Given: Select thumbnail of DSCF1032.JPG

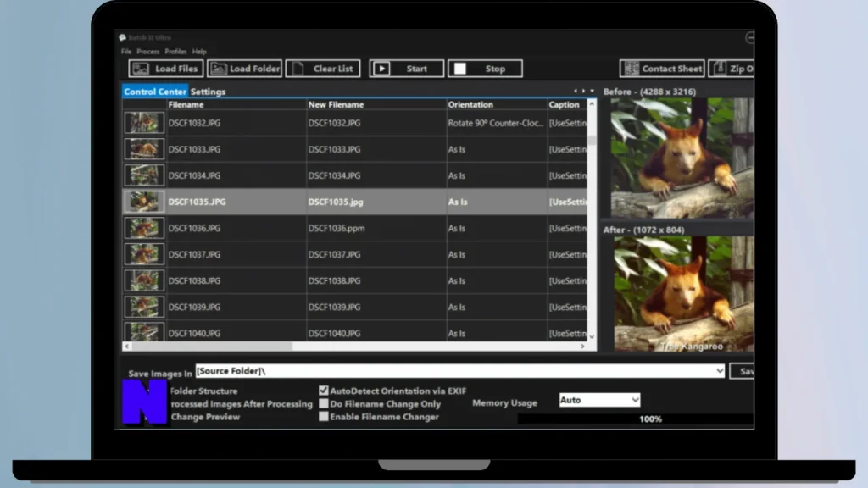Looking at the screenshot, I should point(144,123).
